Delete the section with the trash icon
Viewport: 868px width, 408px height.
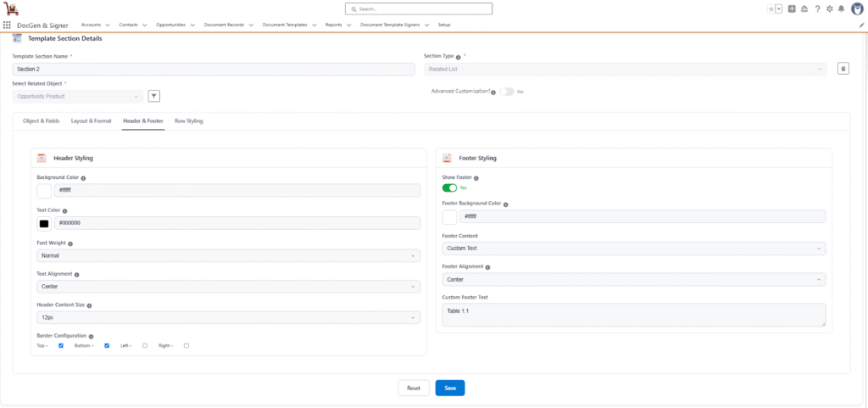(843, 69)
